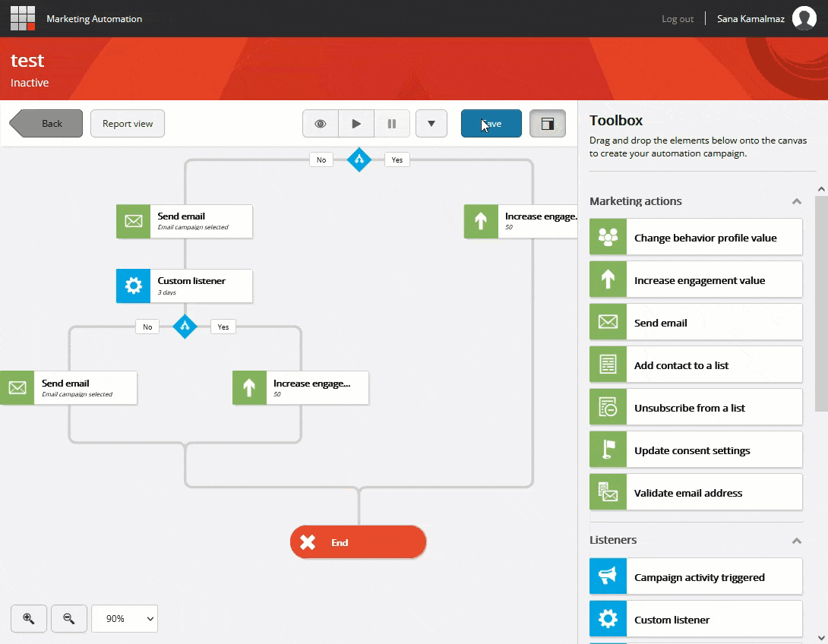This screenshot has width=828, height=644.
Task: Open the Custom listener 3 days element
Action: (x=185, y=286)
